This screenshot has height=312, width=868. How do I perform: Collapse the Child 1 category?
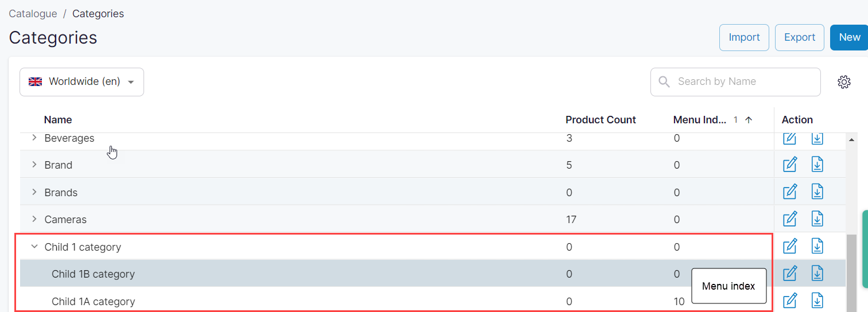34,247
